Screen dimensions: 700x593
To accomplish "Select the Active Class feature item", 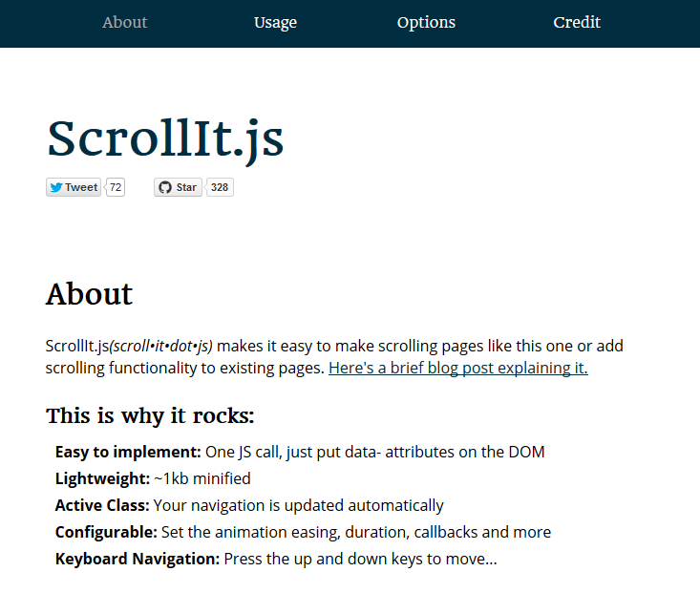I will pyautogui.click(x=249, y=505).
